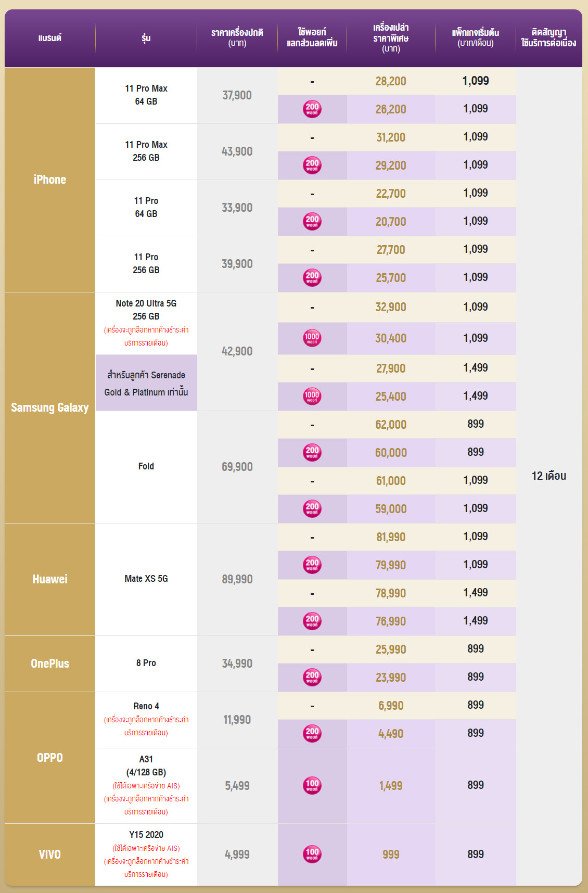Click the 200 points badge for OnePlus 8 Pro
Viewport: 588px width, 893px height.
coord(312,677)
